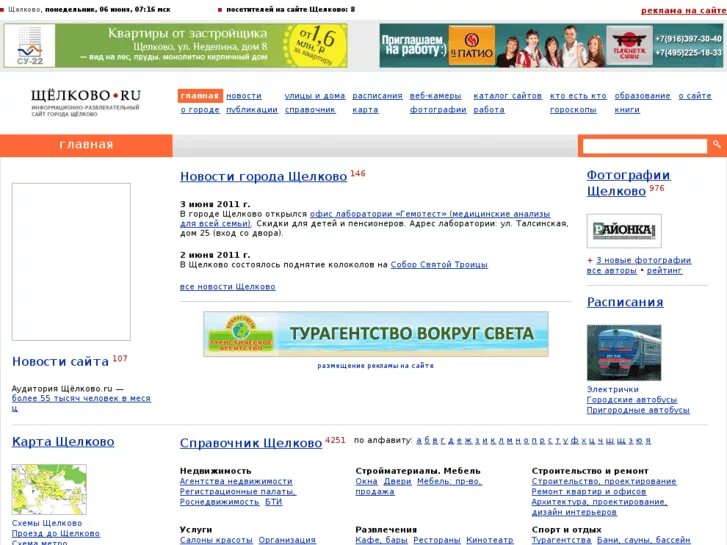The height and width of the screenshot is (545, 727).
Task: Open публикации menu item
Action: click(252, 109)
